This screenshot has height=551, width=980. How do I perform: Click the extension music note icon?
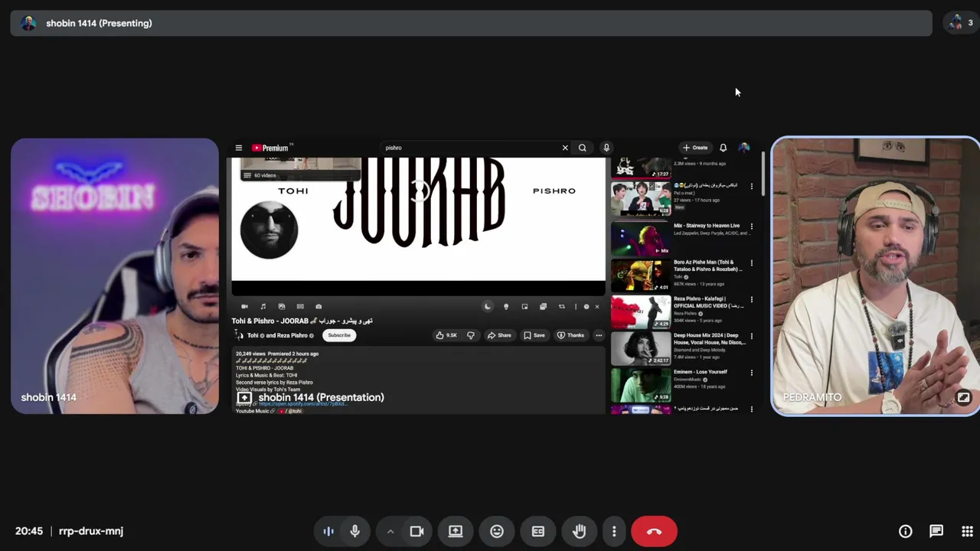(263, 307)
